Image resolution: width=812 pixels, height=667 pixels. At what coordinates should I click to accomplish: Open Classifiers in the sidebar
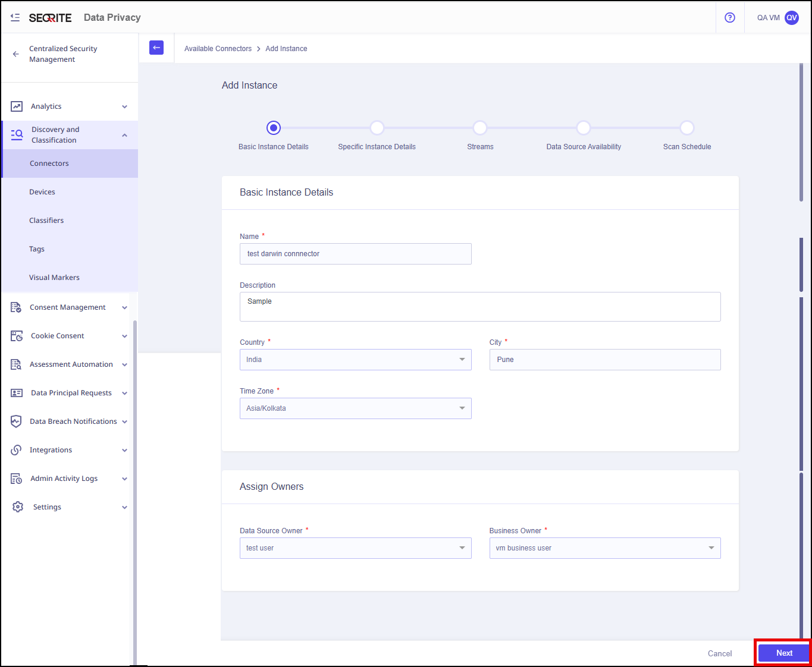pyautogui.click(x=46, y=221)
